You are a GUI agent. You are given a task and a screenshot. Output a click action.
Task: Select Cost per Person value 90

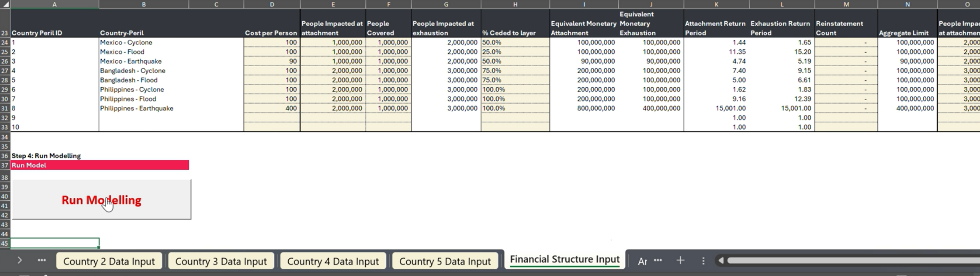click(x=272, y=61)
